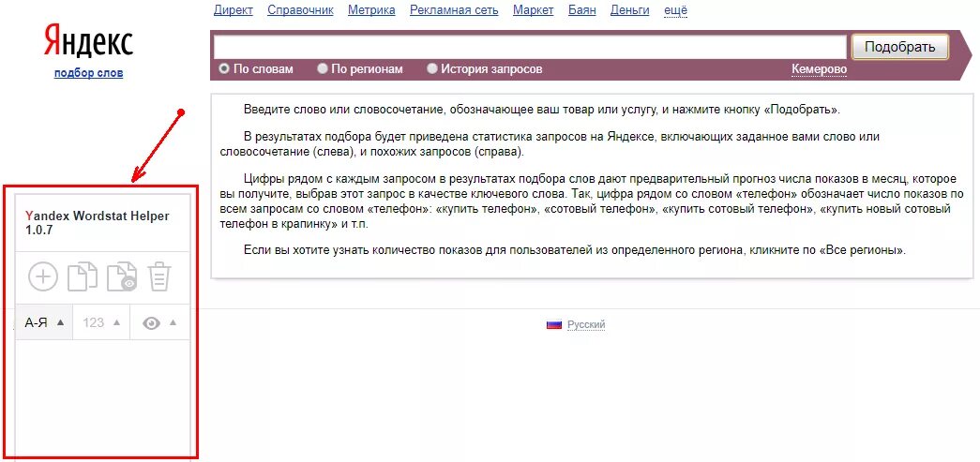Select the "По регионам" radio button
This screenshot has height=462, width=980.
coord(323,68)
